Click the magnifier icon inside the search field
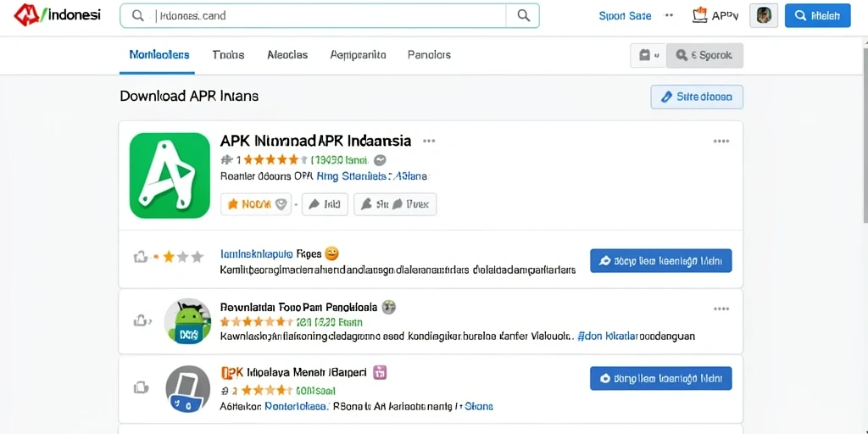 (x=138, y=15)
